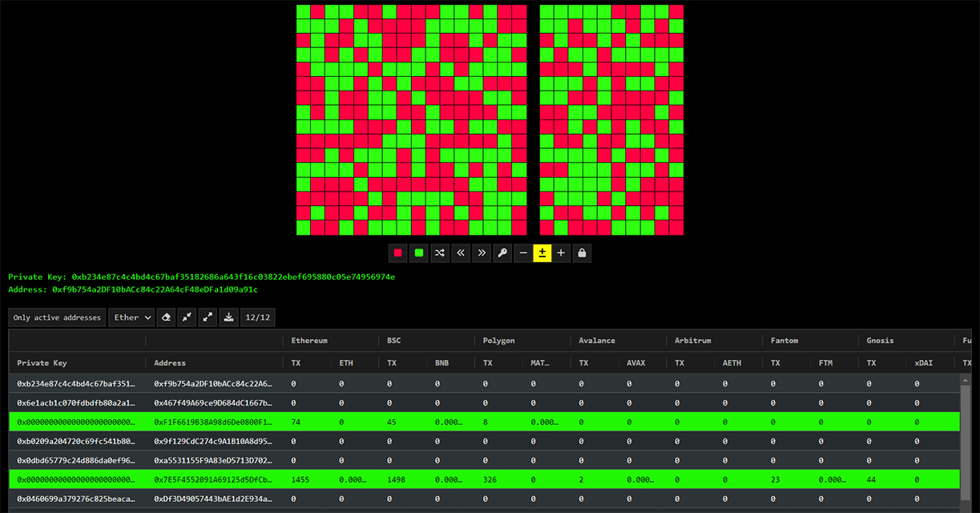
Task: Toggle the yellow plus-minus button
Action: pyautogui.click(x=542, y=252)
